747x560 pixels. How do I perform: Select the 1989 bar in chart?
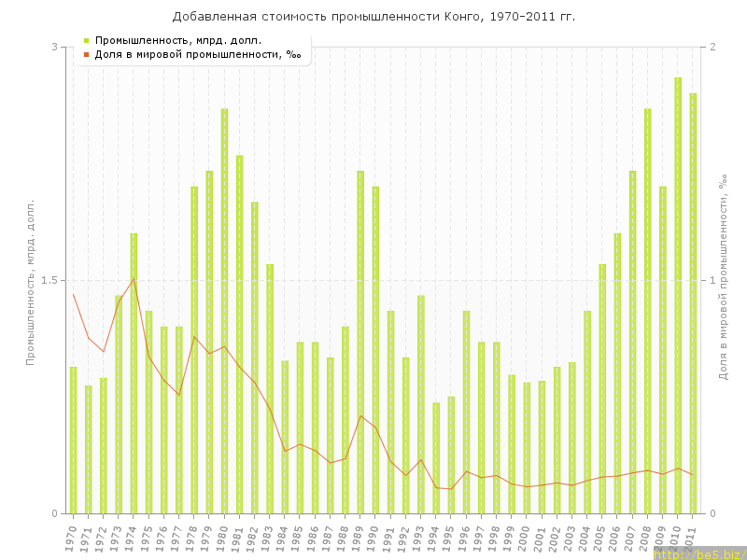click(360, 342)
